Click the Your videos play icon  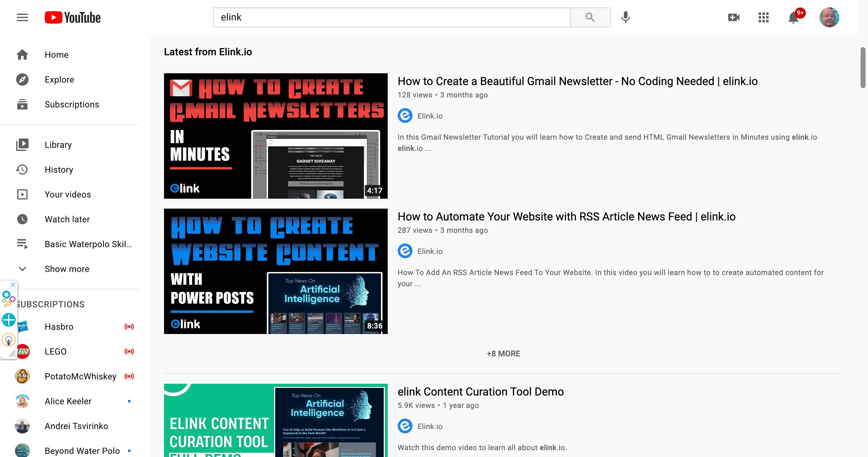22,194
